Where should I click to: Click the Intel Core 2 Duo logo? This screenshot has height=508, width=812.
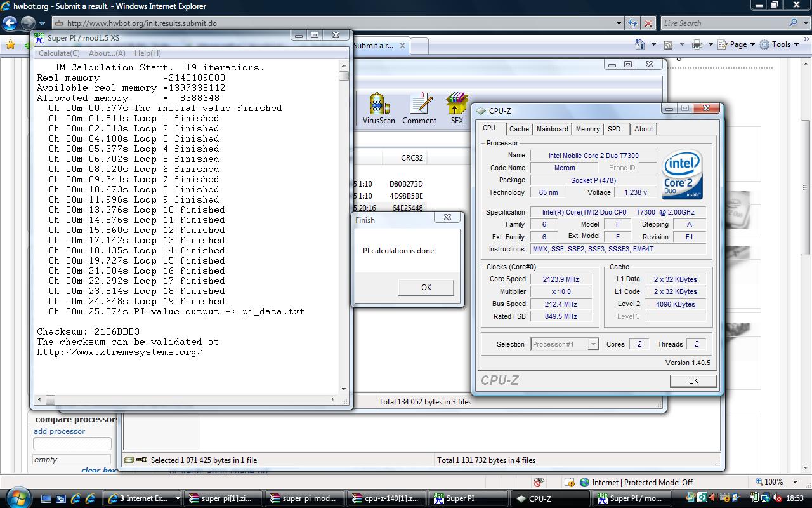[682, 174]
